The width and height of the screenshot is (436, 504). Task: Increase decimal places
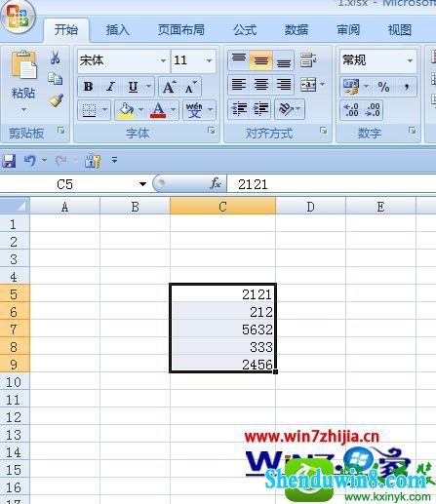[351, 110]
